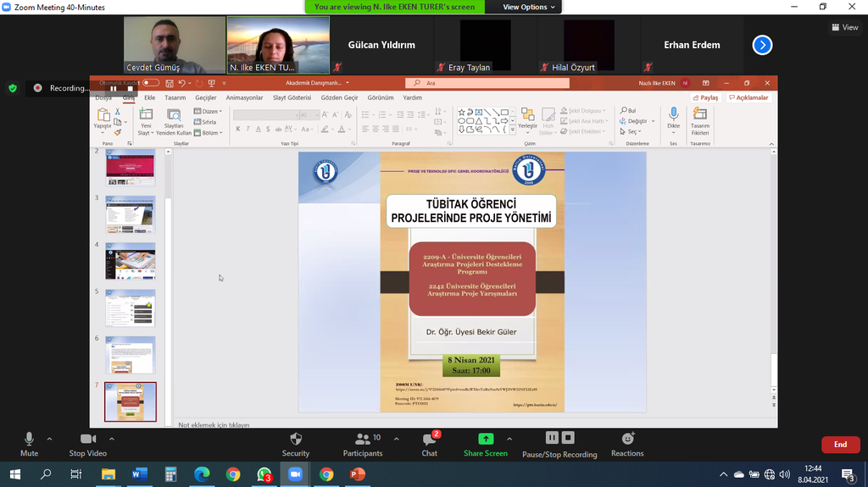Toggle underline A formatting
Viewport: 868px width, 487px height.
tap(258, 129)
